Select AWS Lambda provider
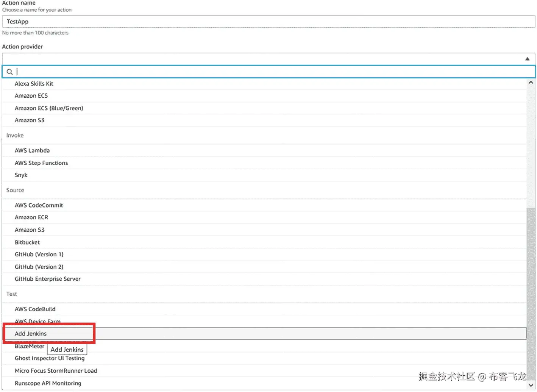 coord(264,150)
